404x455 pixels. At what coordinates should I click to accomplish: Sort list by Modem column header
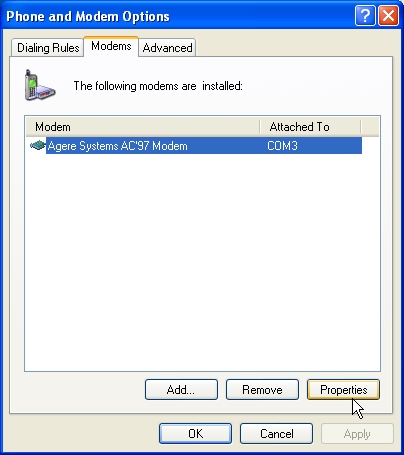[x=143, y=127]
